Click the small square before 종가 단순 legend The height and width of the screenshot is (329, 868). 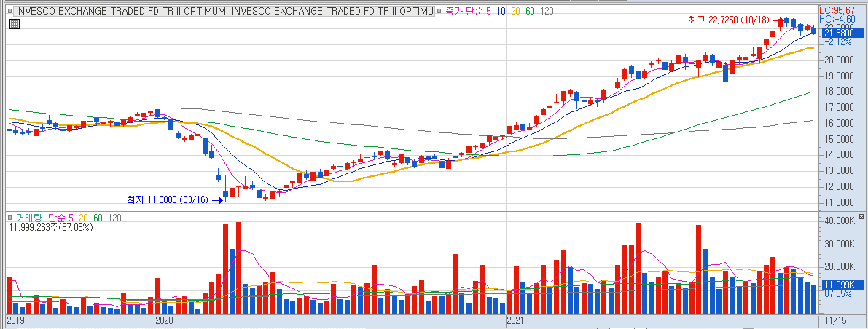click(x=439, y=11)
